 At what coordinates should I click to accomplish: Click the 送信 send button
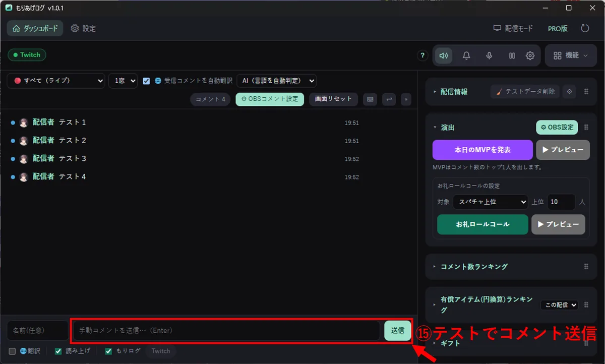coord(397,331)
